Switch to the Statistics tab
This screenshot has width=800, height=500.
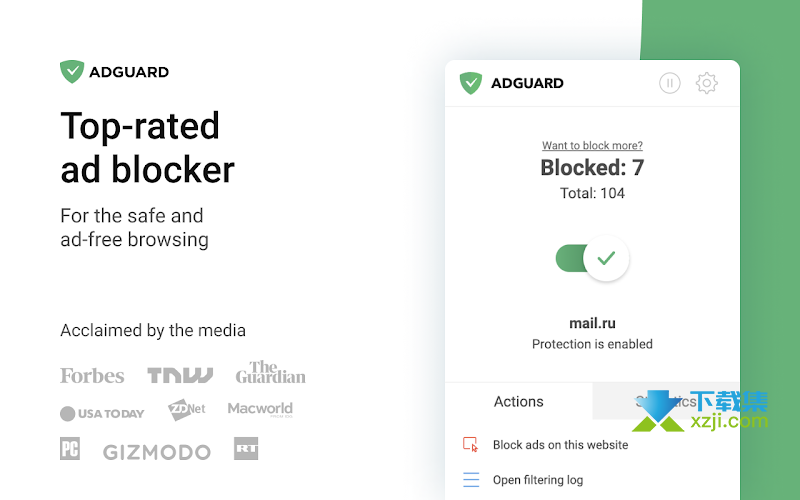coord(666,402)
